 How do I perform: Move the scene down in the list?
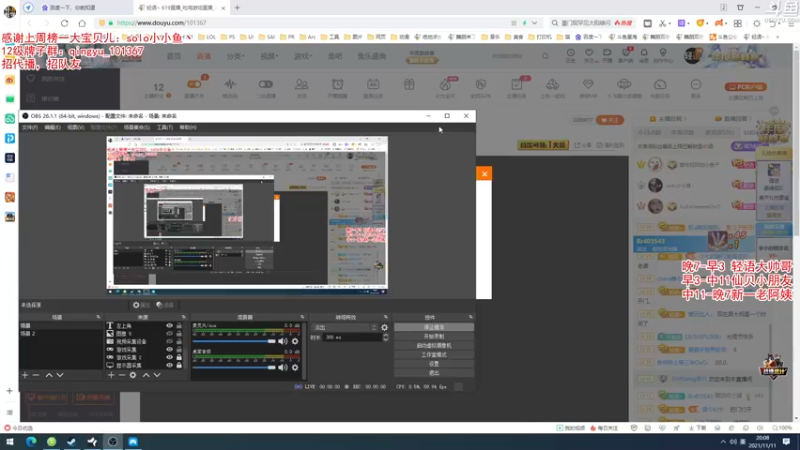(x=60, y=375)
